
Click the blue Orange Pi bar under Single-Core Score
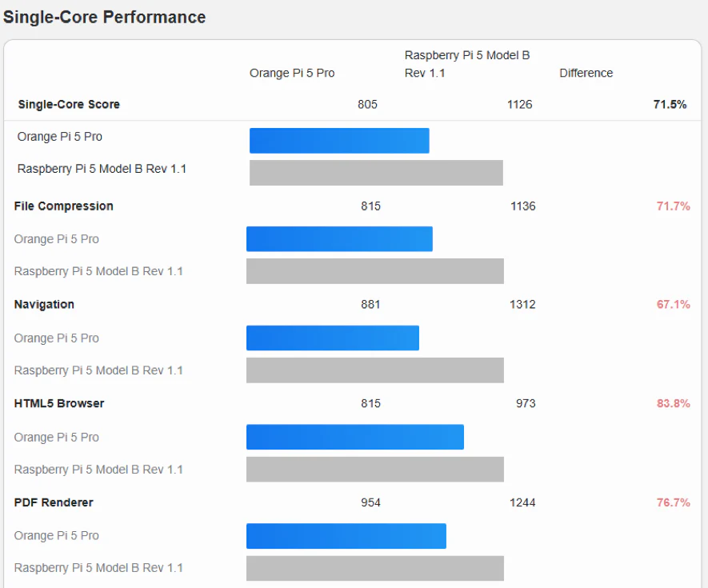[x=339, y=140]
